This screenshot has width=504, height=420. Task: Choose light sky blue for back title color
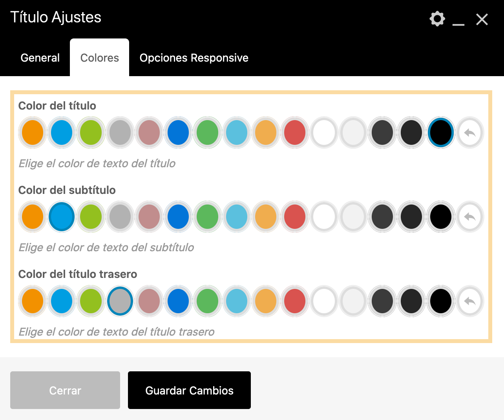[237, 301]
